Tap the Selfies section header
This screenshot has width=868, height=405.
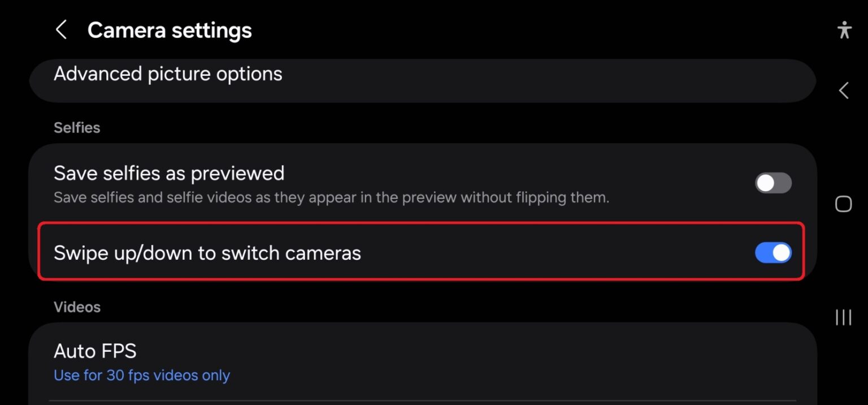tap(77, 127)
